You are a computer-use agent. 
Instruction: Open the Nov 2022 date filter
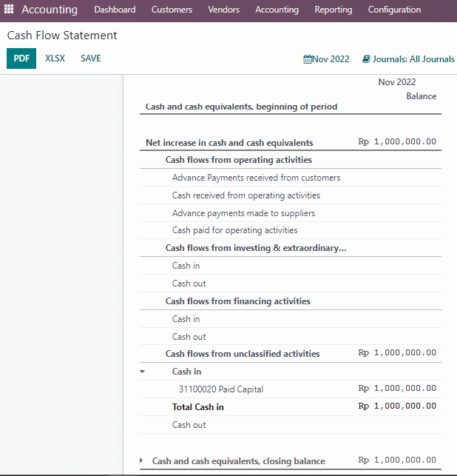pos(327,59)
